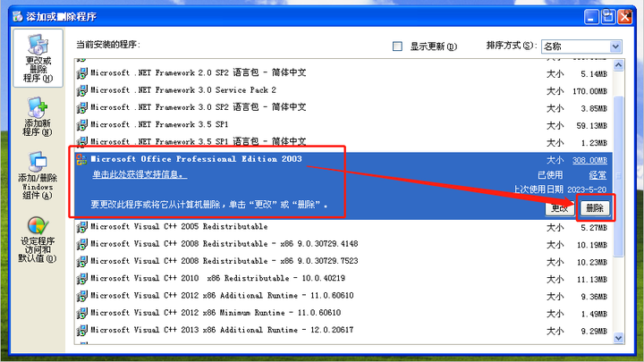
Task: Click icon of .NET Framework 2.0 SP2 language pack
Action: pyautogui.click(x=81, y=73)
